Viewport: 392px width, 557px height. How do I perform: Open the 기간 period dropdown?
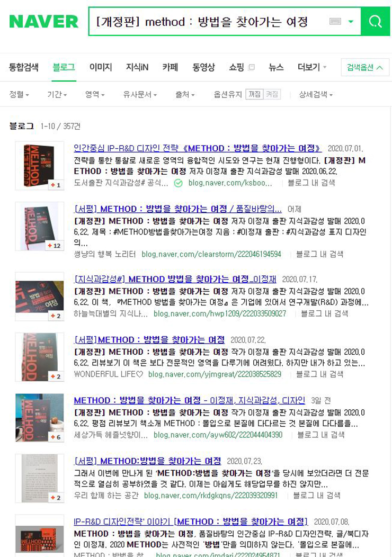(57, 94)
